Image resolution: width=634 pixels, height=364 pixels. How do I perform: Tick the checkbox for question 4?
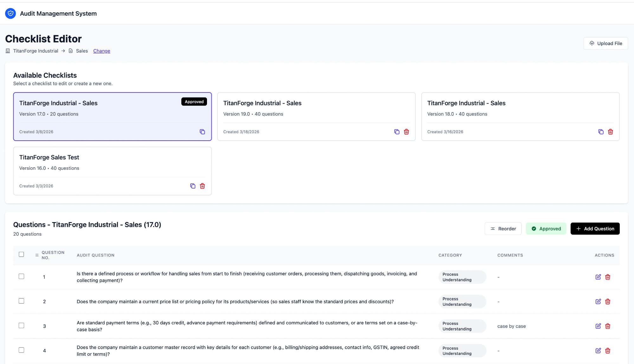(21, 350)
